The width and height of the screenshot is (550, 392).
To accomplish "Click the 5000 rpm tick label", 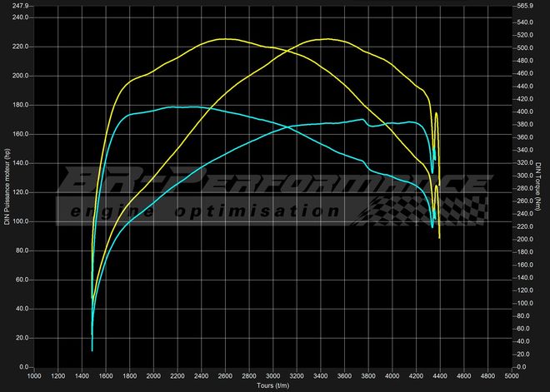I will [511, 376].
